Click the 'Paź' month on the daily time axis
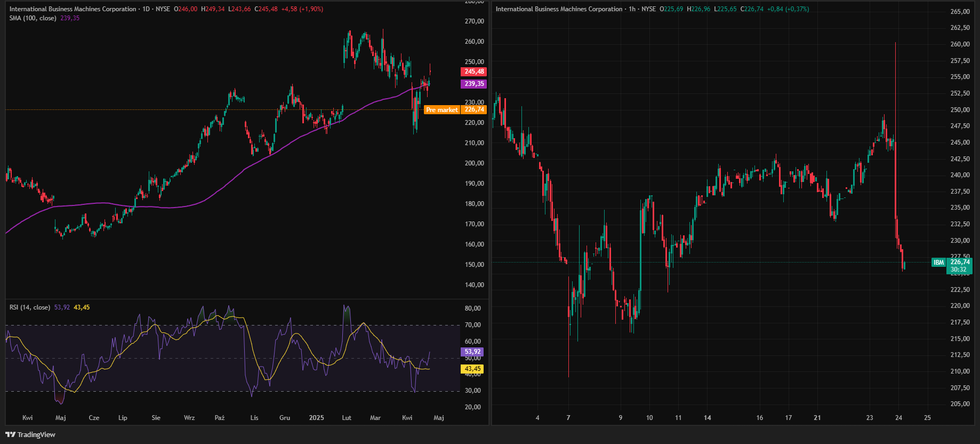 (220, 418)
